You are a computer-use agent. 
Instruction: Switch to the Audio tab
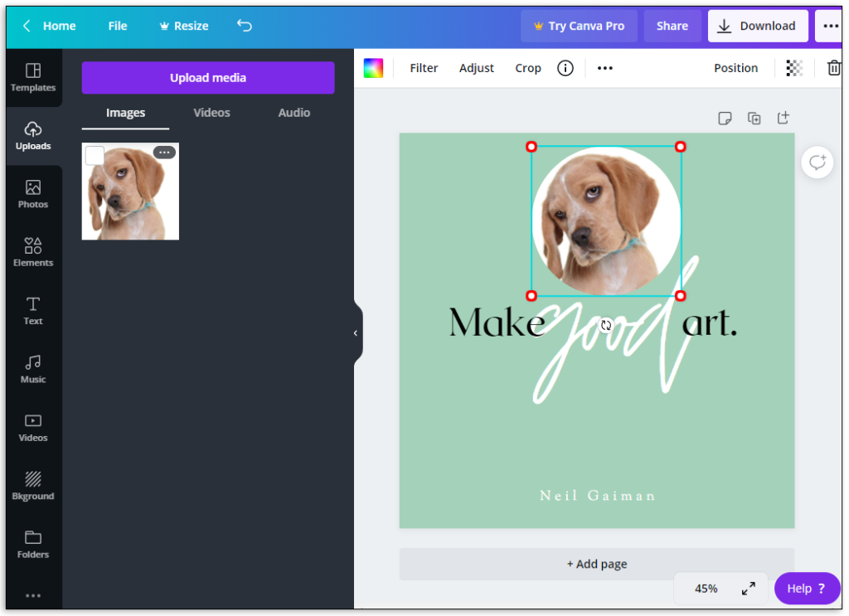tap(294, 112)
